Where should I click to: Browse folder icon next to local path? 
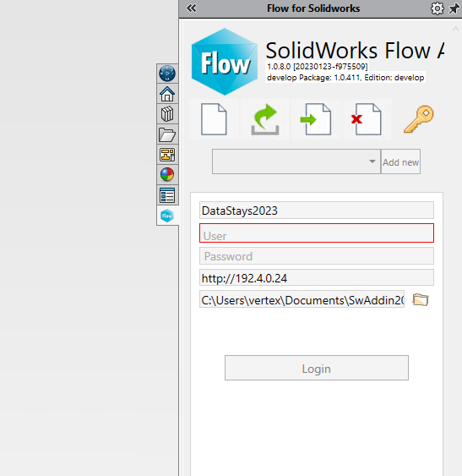[x=421, y=299]
